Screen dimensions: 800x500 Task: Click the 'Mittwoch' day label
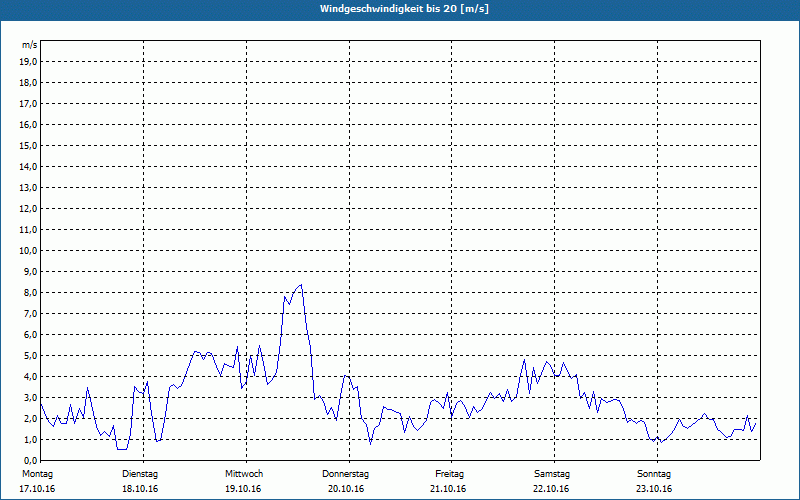pos(244,474)
